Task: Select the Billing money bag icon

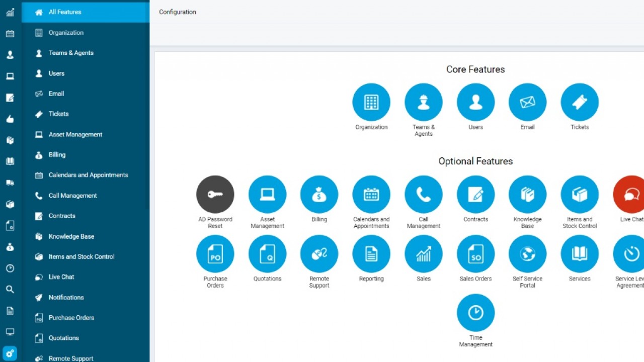Action: click(319, 195)
